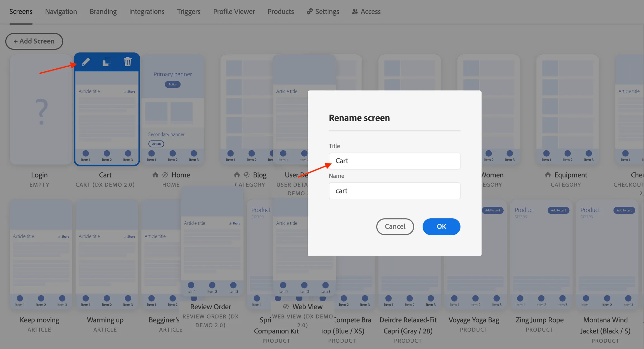
Task: Select the Keep moving article thumbnail
Action: click(x=41, y=254)
